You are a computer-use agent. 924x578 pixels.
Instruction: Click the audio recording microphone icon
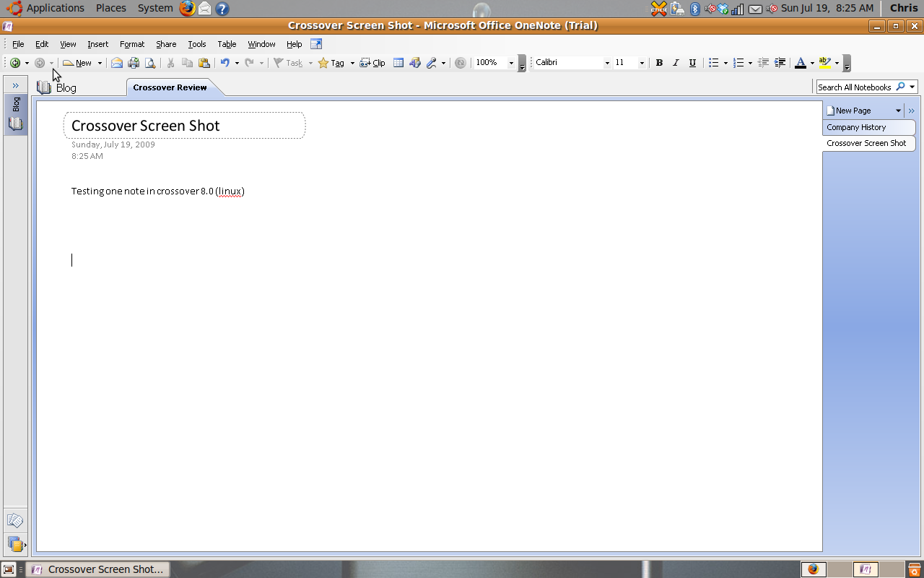(432, 63)
